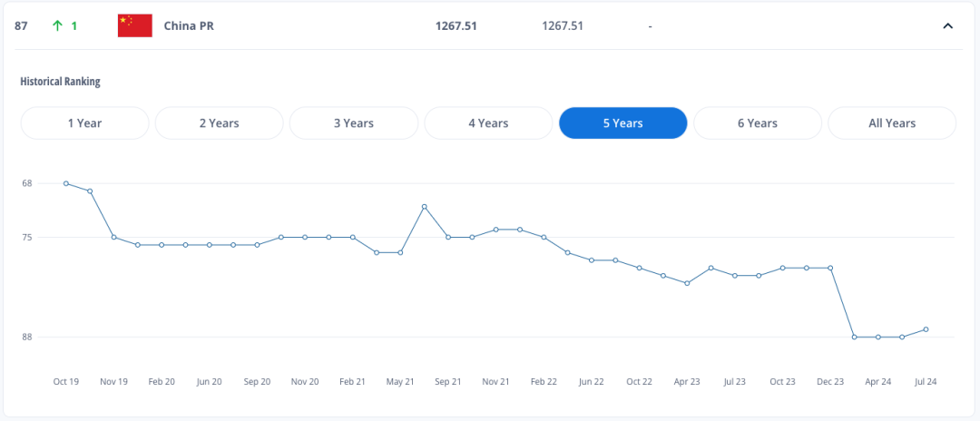Screen dimensions: 980x421
Task: Click the Oct 23 axis label
Action: (x=782, y=382)
